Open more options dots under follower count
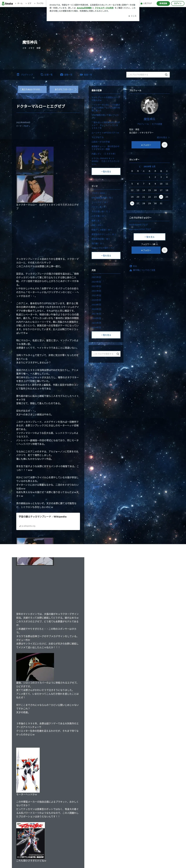The height and width of the screenshot is (868, 186). click(x=164, y=250)
